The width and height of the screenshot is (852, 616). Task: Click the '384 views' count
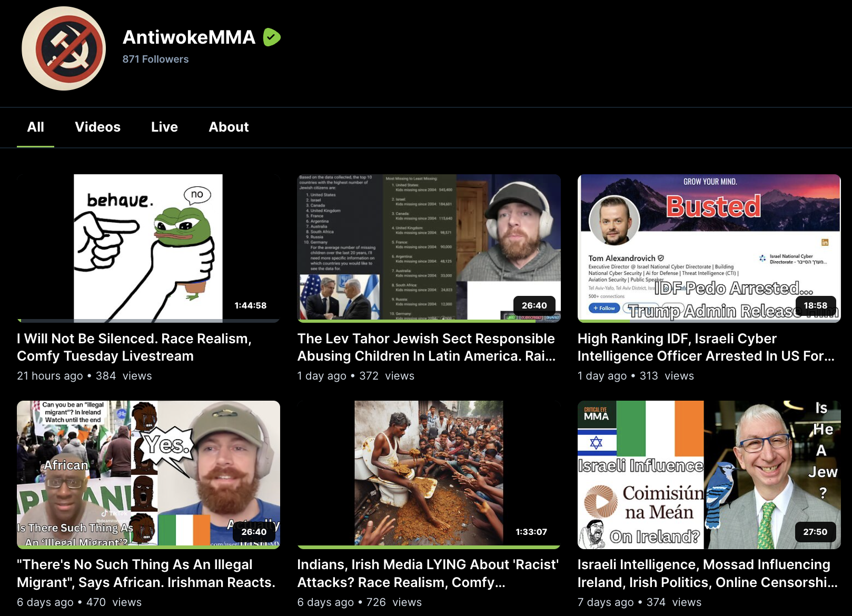pyautogui.click(x=124, y=376)
